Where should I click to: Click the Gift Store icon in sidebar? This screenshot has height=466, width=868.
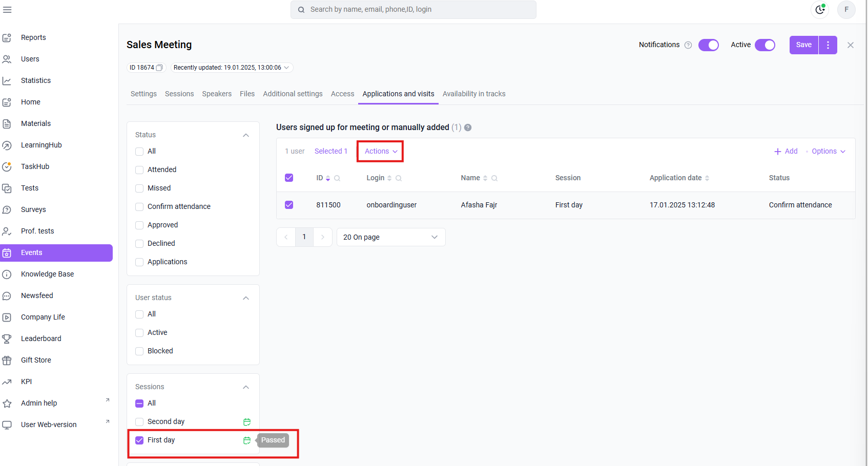[7, 360]
